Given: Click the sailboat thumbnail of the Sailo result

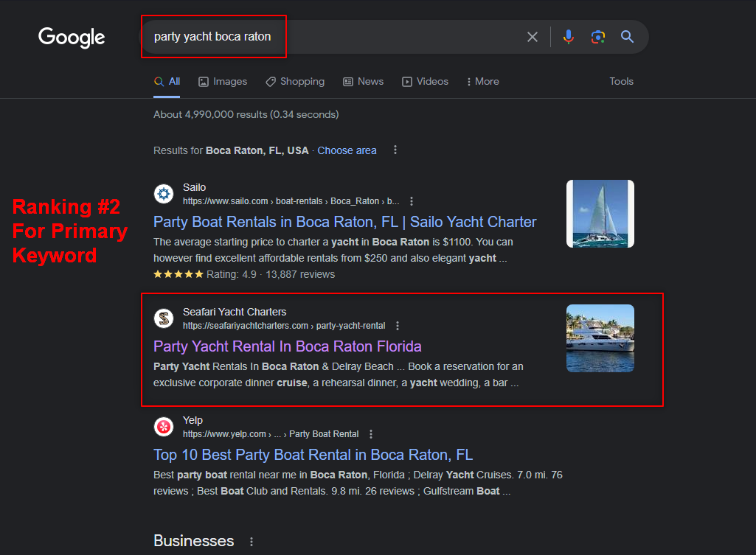Looking at the screenshot, I should pos(600,214).
